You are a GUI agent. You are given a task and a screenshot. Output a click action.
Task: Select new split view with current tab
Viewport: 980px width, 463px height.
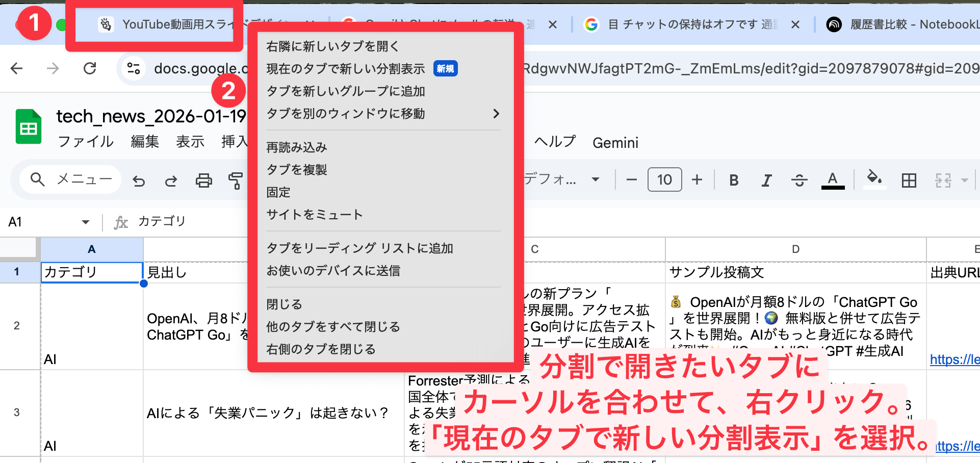coord(346,69)
